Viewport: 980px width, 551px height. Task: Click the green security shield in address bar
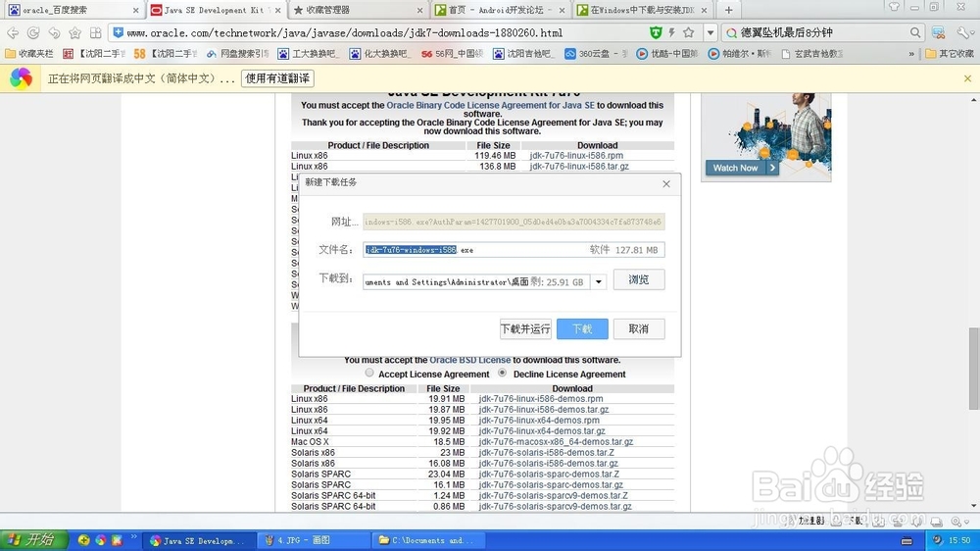(x=655, y=32)
